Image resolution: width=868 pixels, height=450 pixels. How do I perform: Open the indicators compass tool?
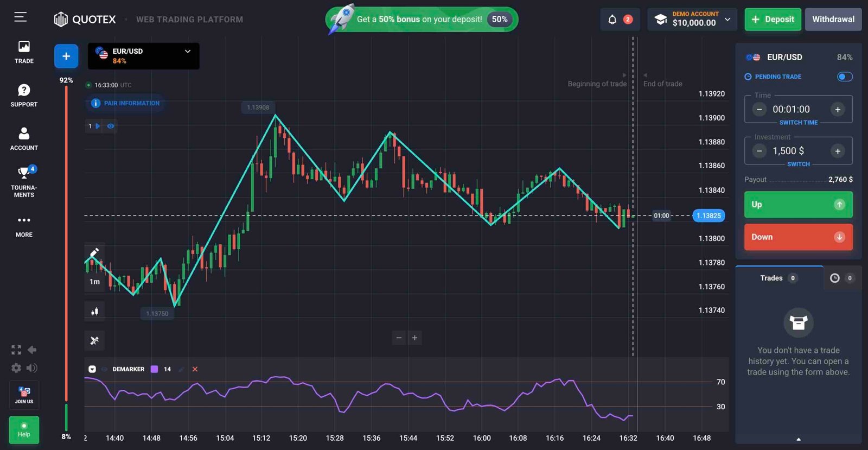click(94, 340)
